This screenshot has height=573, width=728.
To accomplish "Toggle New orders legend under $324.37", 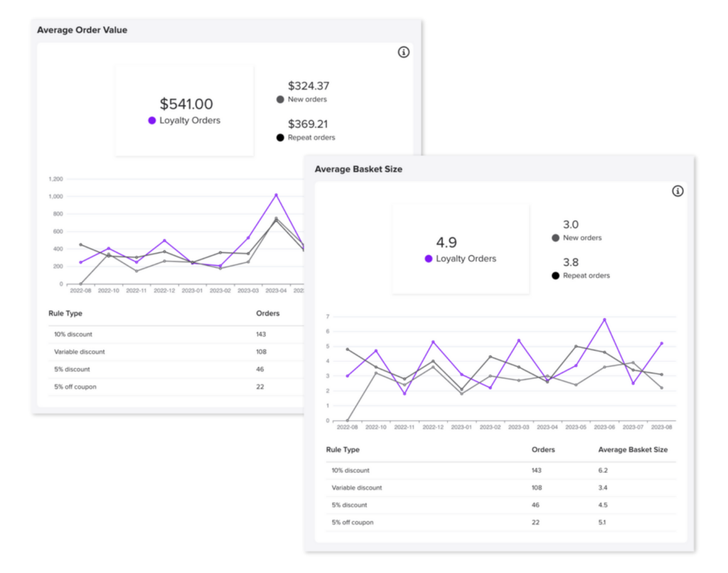I will (281, 100).
